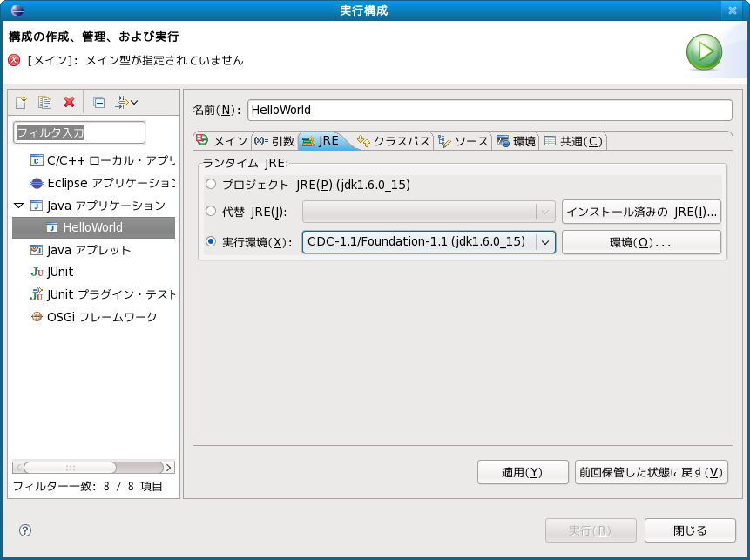This screenshot has height=560, width=750.
Task: Click the 名前 input field containing HelloWorld
Action: tap(490, 110)
